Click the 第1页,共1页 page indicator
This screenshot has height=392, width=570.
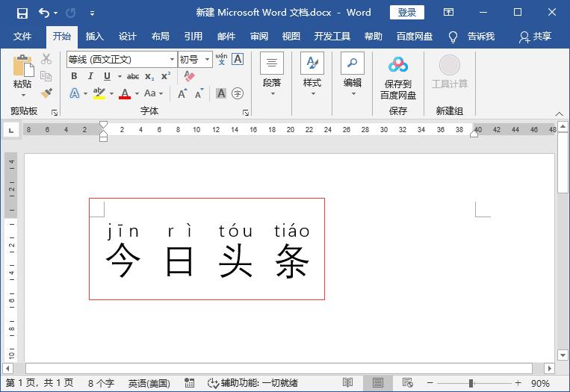coord(40,383)
